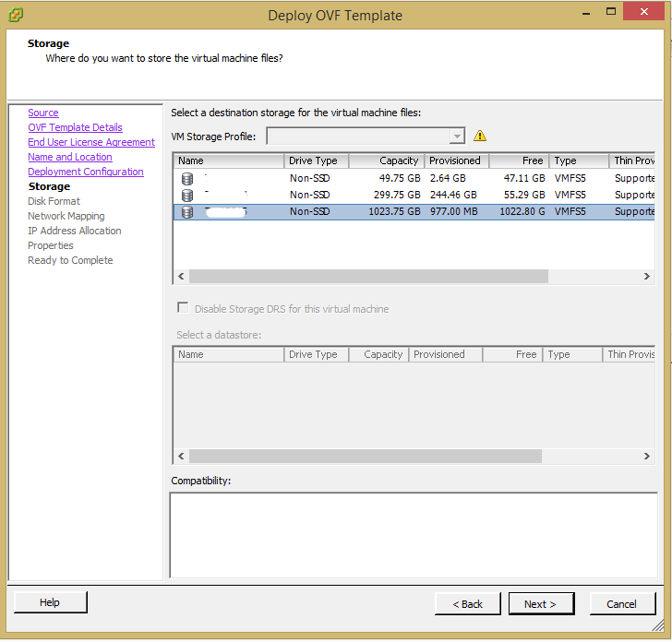
Task: Close the Deploy OVF Template window
Action: point(643,12)
